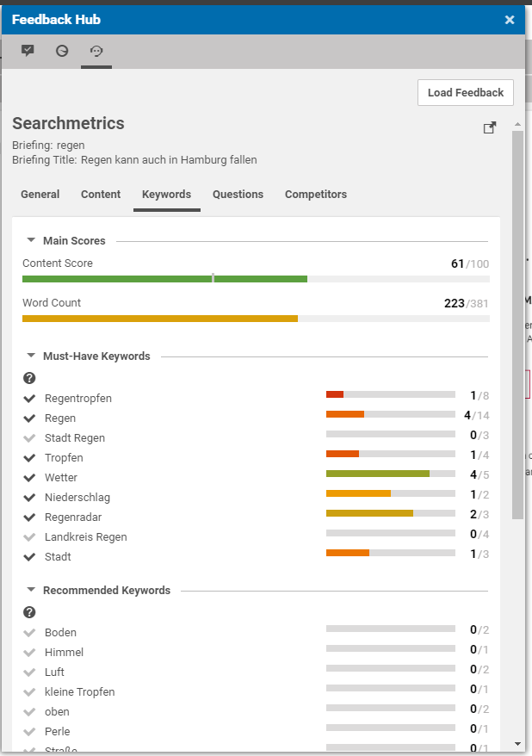532x756 pixels.
Task: Toggle the checkmark next to Regentropfen
Action: coord(27,398)
